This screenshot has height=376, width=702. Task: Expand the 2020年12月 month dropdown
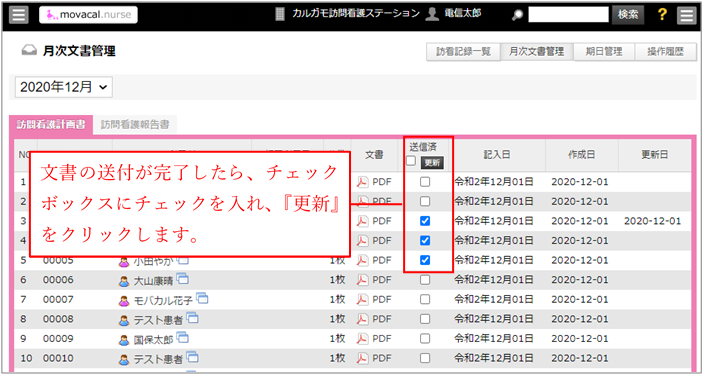click(64, 87)
